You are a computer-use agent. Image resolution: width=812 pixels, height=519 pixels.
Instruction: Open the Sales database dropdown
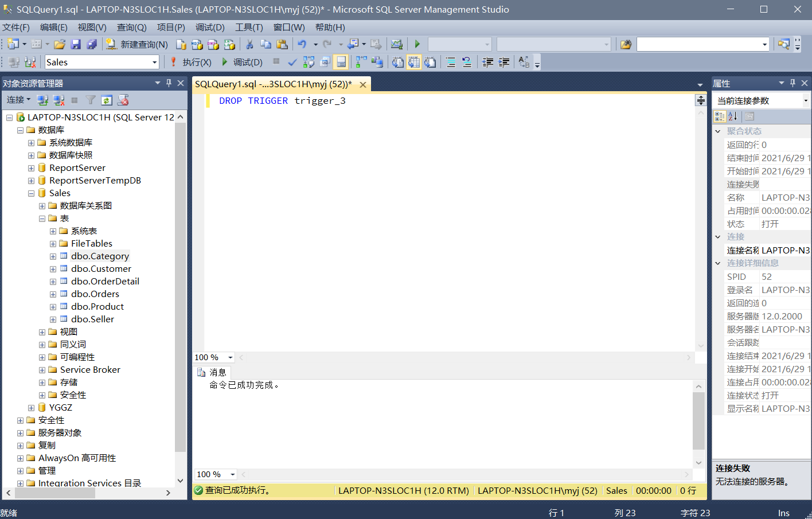click(x=154, y=62)
